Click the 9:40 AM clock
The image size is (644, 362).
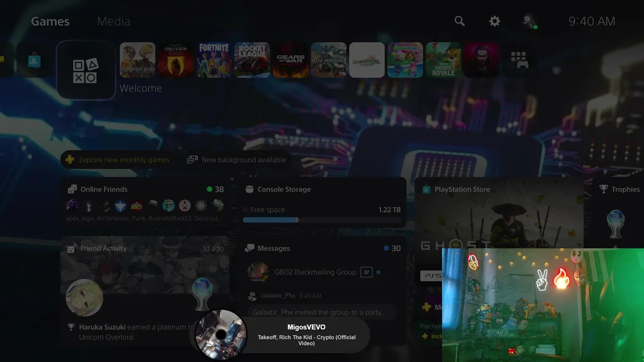pos(592,21)
